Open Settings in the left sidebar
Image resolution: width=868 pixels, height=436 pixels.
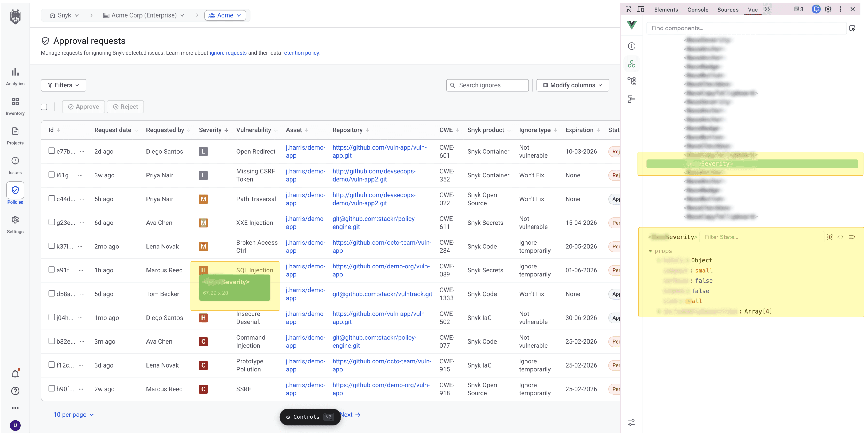[15, 225]
